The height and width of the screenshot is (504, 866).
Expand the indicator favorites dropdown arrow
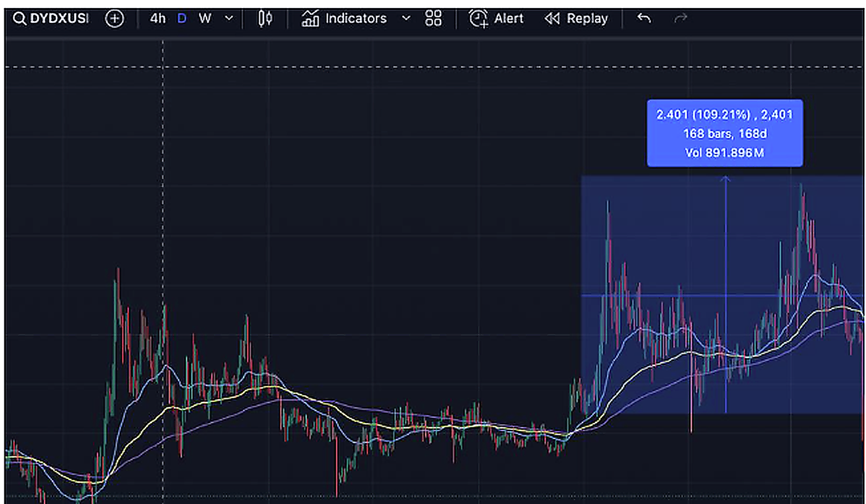tap(406, 19)
